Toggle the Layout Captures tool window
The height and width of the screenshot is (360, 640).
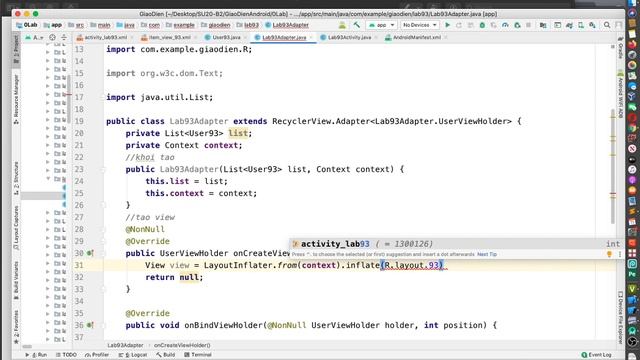tap(16, 228)
